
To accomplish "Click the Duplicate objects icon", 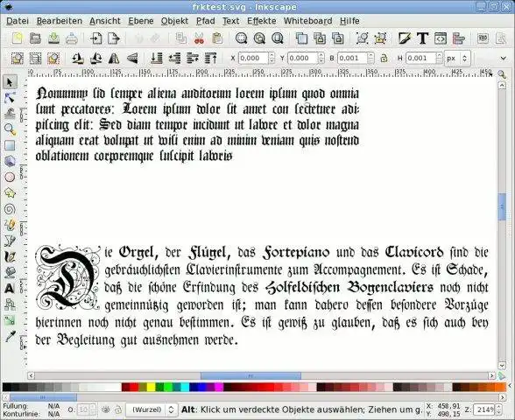I will point(301,38).
